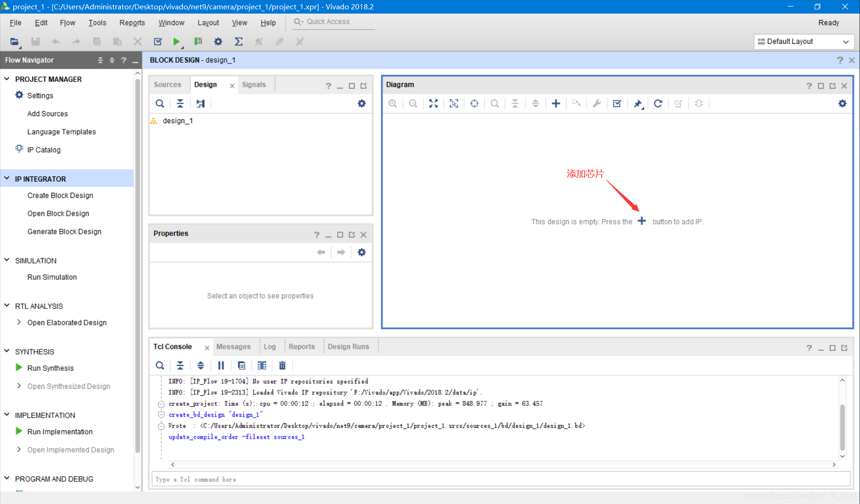Click the Tcl command input field
This screenshot has height=504, width=860.
pyautogui.click(x=501, y=479)
